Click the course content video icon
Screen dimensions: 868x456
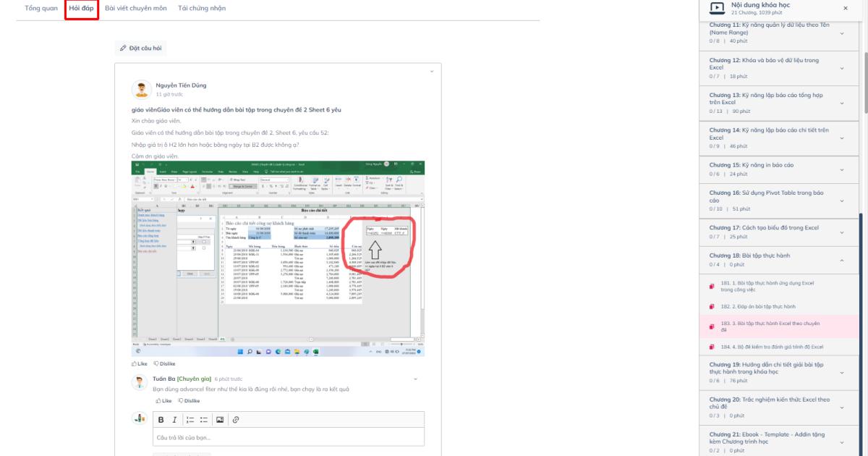point(717,8)
